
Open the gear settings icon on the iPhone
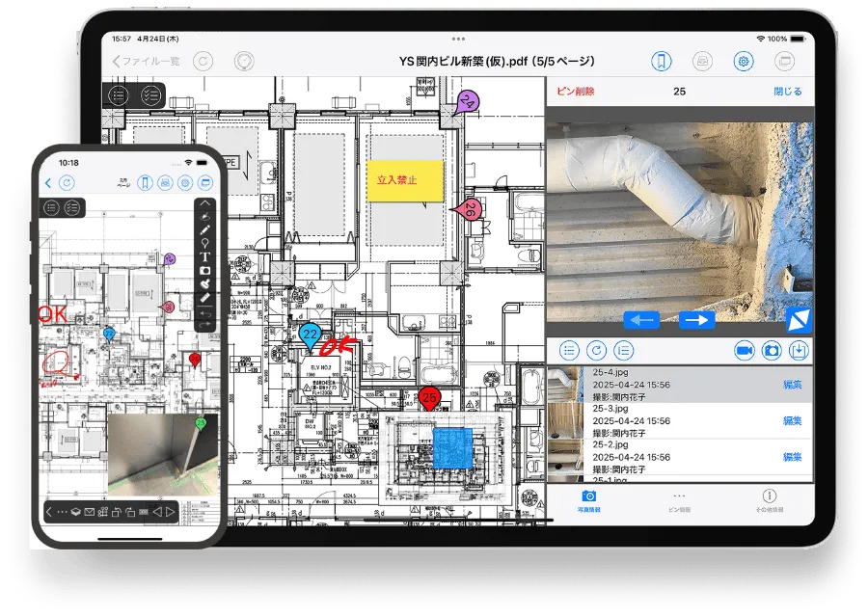coord(185,182)
